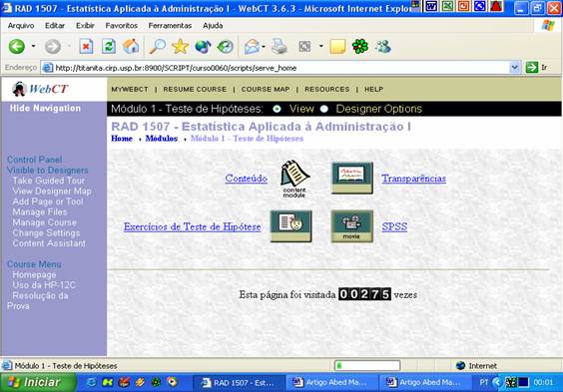Open the Transparências slides icon

click(x=351, y=178)
